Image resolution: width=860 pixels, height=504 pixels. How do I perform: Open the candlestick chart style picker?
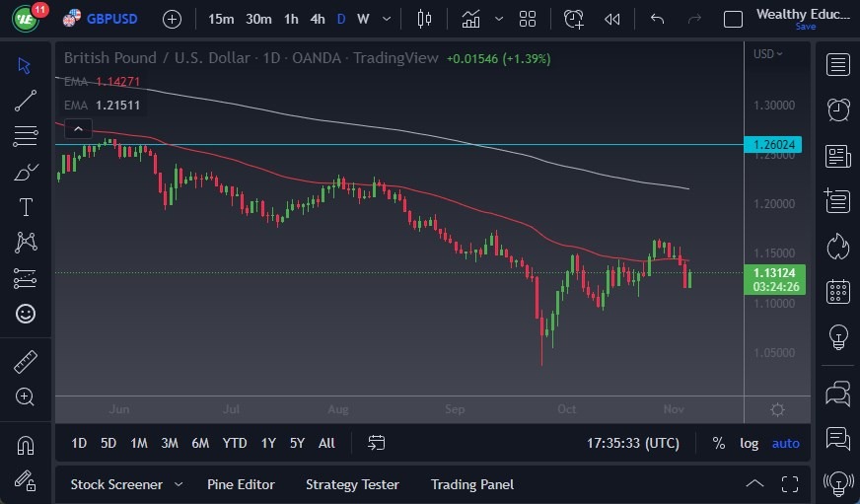point(425,19)
